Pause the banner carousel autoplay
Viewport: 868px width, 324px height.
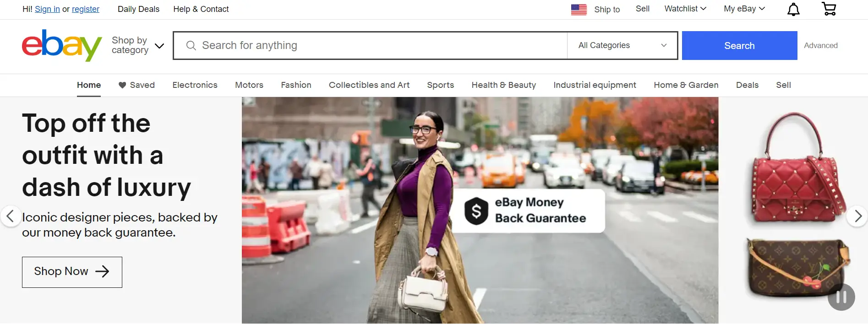tap(841, 297)
